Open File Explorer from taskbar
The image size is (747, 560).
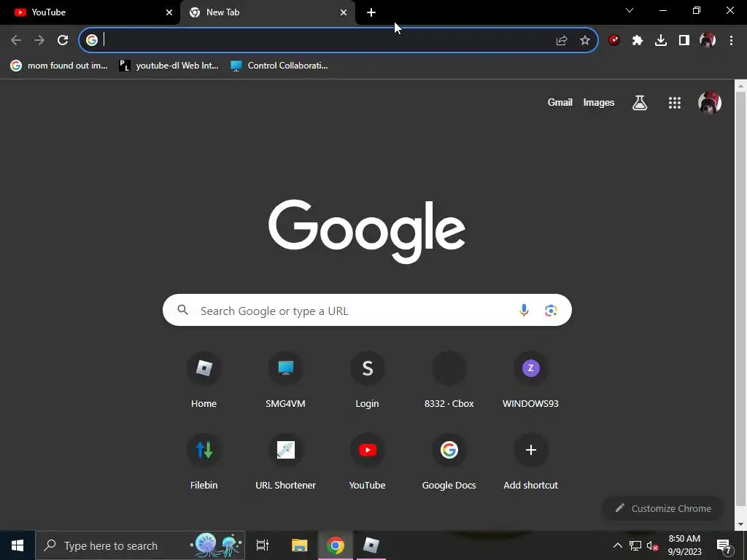tap(300, 545)
